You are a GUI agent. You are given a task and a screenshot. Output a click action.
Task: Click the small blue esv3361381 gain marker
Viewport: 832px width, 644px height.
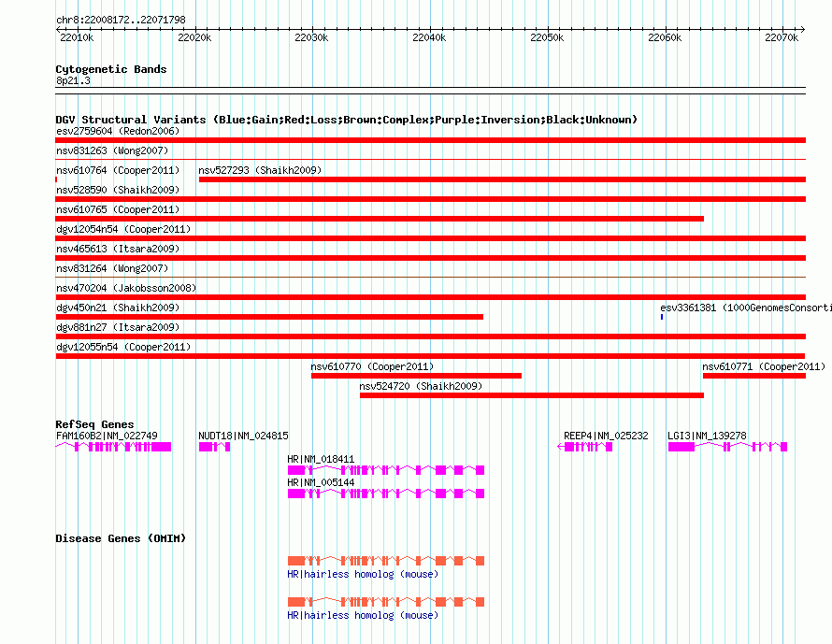(x=662, y=317)
